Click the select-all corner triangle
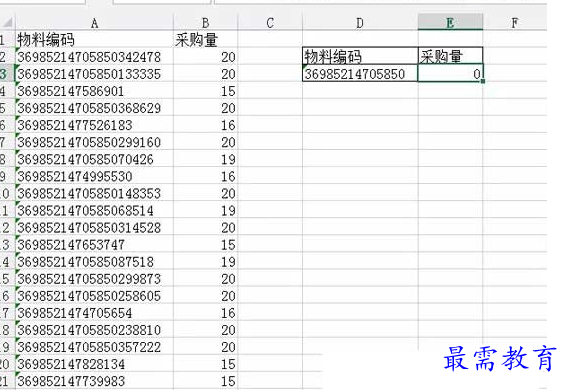 (x=7, y=22)
